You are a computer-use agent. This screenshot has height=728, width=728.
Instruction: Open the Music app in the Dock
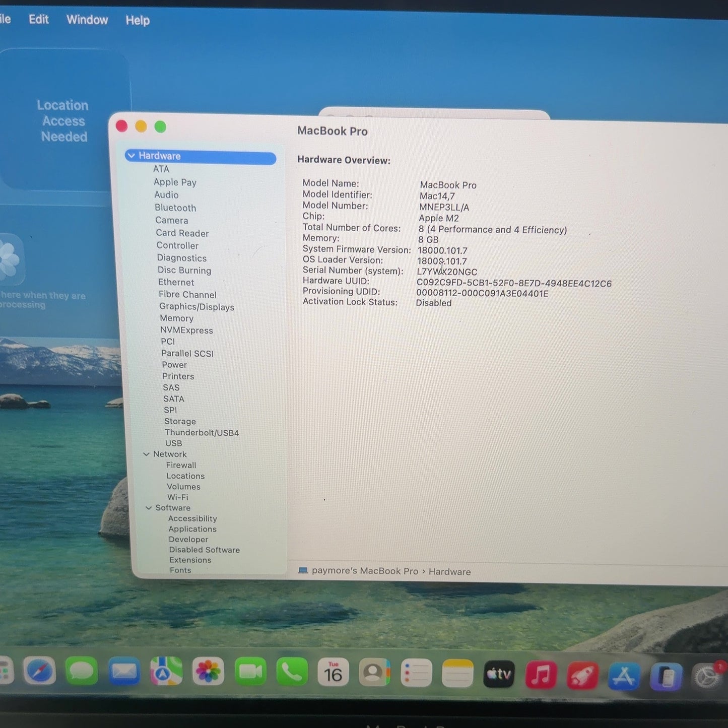coord(541,675)
